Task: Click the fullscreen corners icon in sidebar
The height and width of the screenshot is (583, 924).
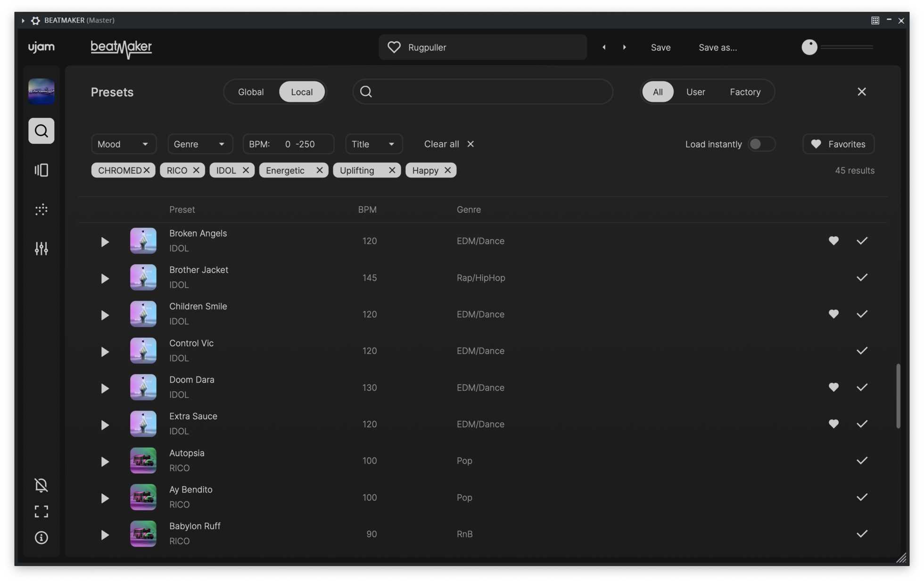Action: [41, 511]
